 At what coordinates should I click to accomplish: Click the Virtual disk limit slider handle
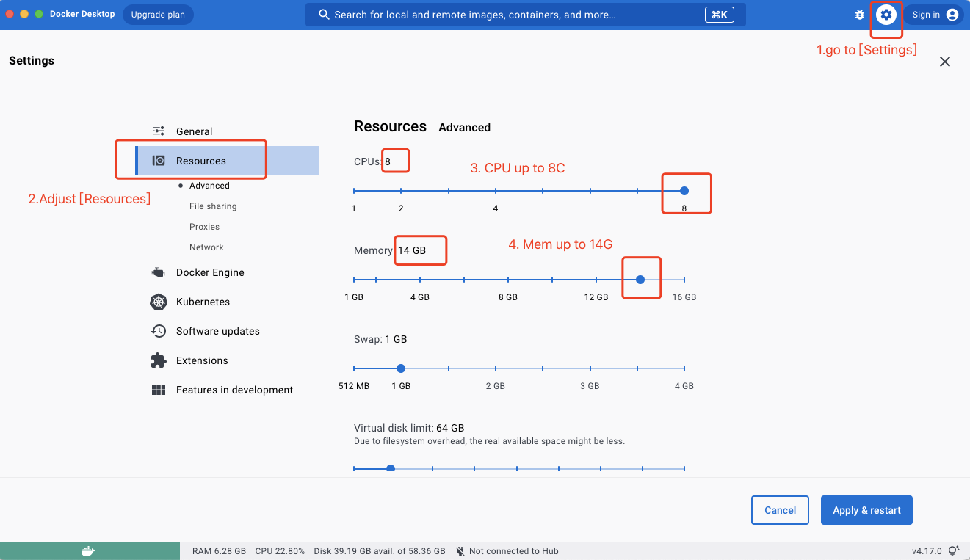point(391,468)
